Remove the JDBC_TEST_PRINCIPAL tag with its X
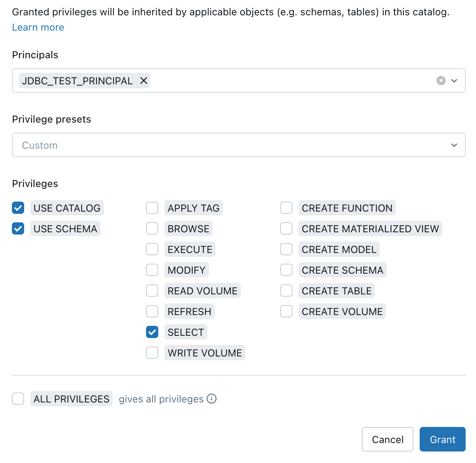This screenshot has width=476, height=463. coord(144,80)
